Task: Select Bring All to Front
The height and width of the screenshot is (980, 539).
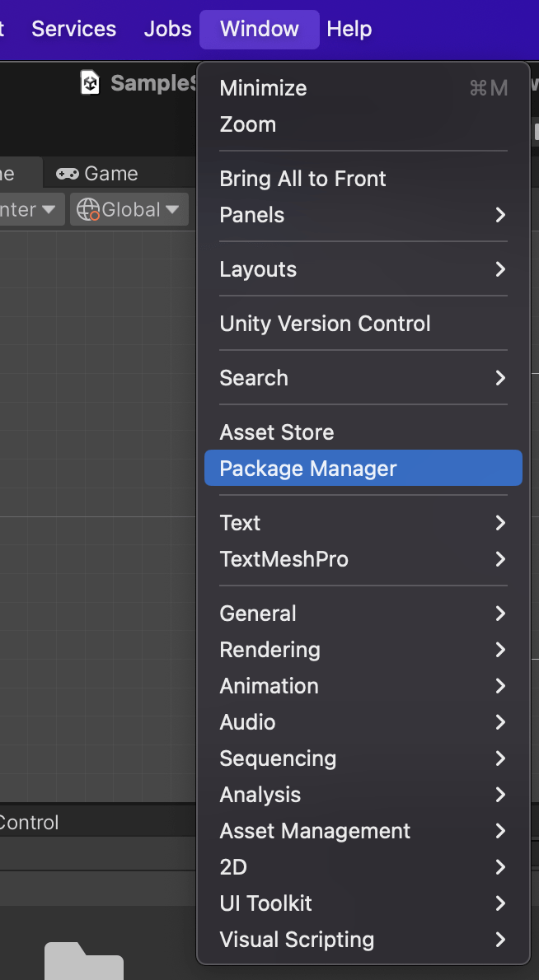Action: point(363,179)
